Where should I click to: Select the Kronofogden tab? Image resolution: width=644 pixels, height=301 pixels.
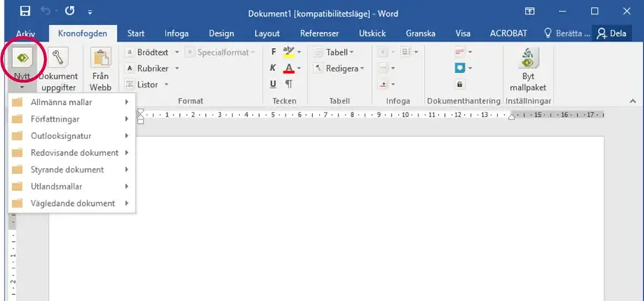tap(83, 33)
